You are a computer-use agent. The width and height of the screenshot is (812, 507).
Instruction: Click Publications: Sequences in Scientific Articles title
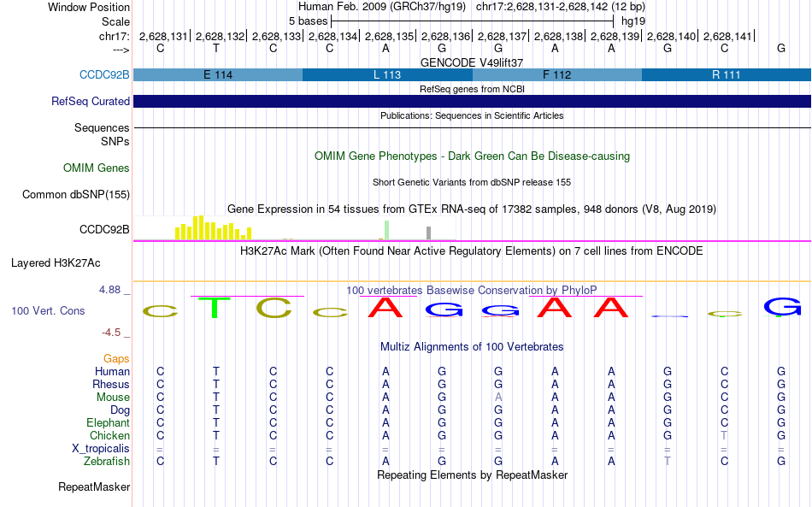[x=472, y=115]
